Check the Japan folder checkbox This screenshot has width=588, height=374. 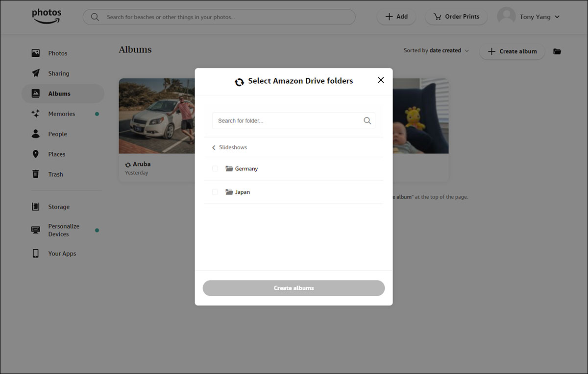coord(215,192)
